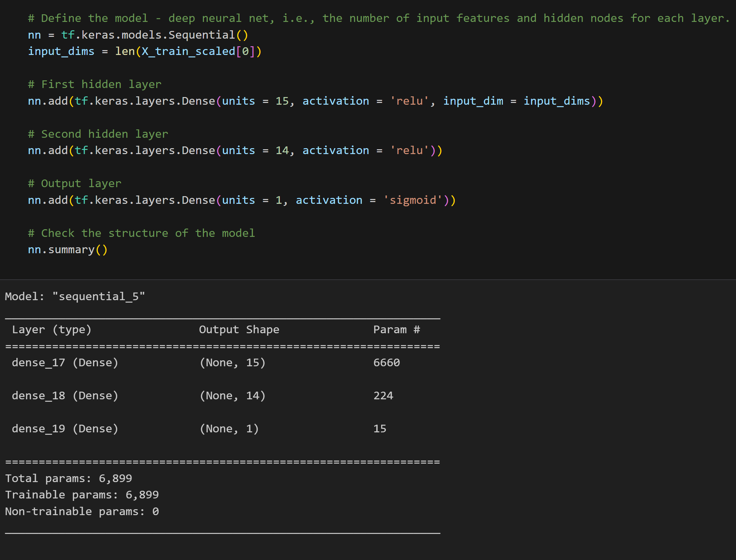This screenshot has height=560, width=736.
Task: Click the Total params: 6,899 line
Action: (x=69, y=478)
